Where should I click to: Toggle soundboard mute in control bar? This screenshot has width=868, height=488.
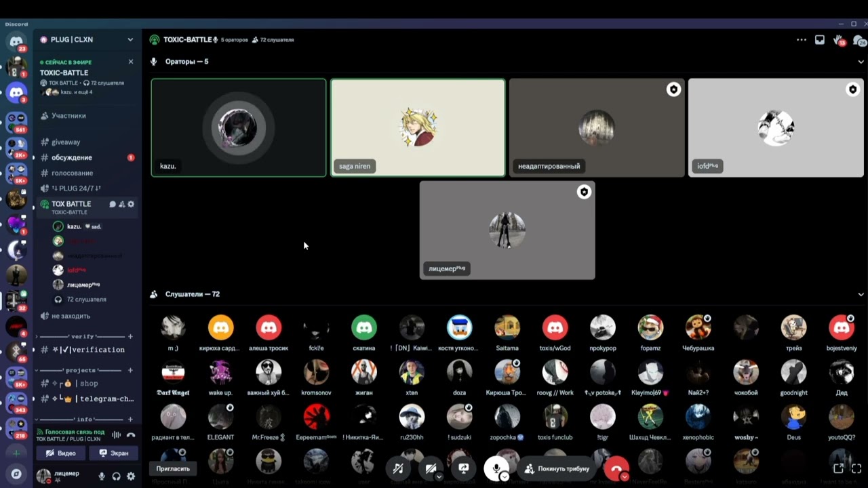coord(398,468)
